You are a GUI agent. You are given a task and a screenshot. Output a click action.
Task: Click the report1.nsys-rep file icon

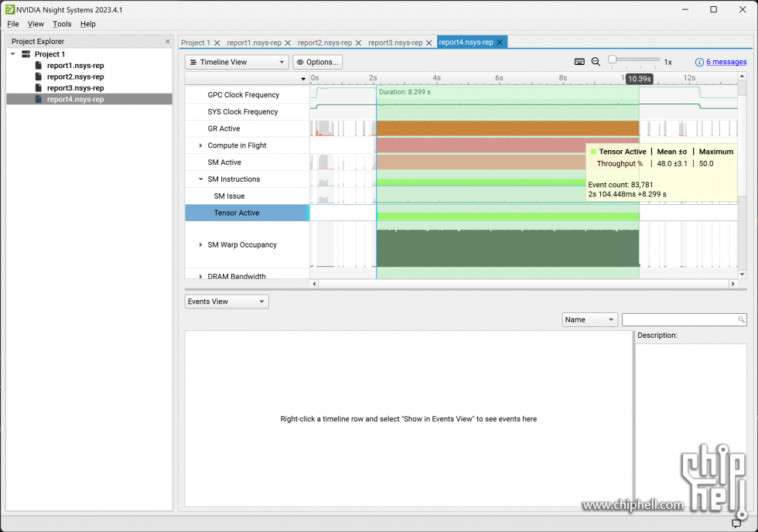coord(39,65)
